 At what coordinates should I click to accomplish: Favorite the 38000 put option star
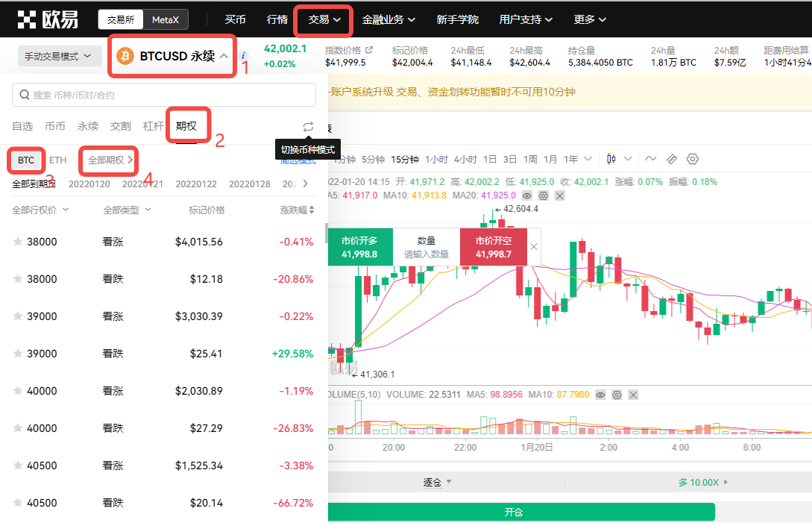pyautogui.click(x=18, y=279)
